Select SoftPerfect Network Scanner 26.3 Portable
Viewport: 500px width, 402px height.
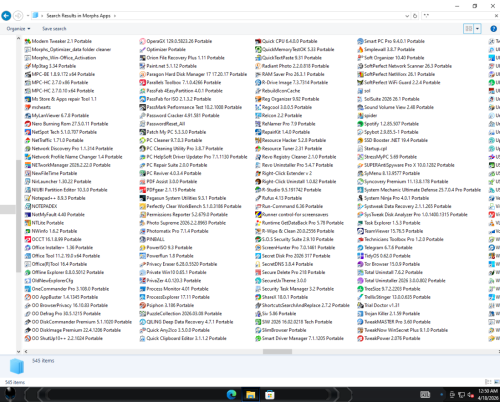coord(405,66)
